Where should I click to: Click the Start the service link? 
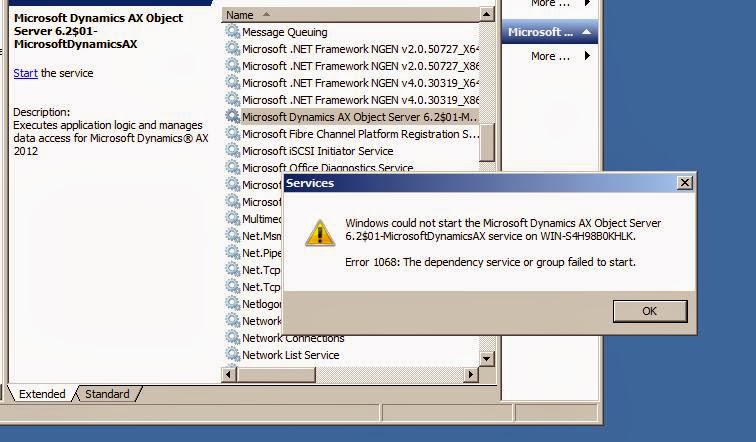26,73
